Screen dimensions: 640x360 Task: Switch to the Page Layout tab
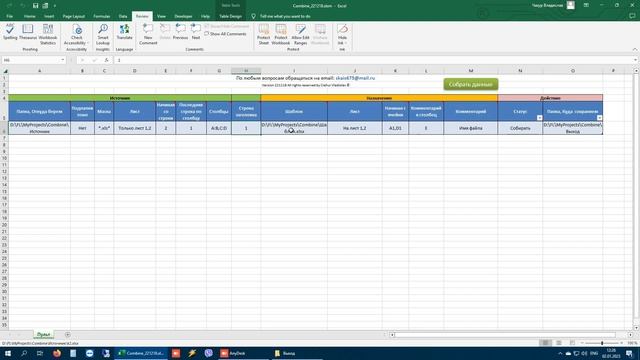(74, 16)
